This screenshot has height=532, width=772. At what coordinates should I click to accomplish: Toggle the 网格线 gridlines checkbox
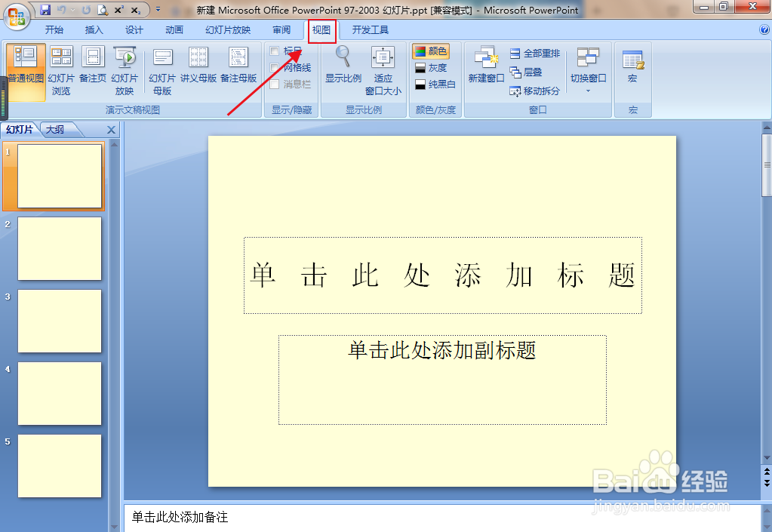coord(275,67)
